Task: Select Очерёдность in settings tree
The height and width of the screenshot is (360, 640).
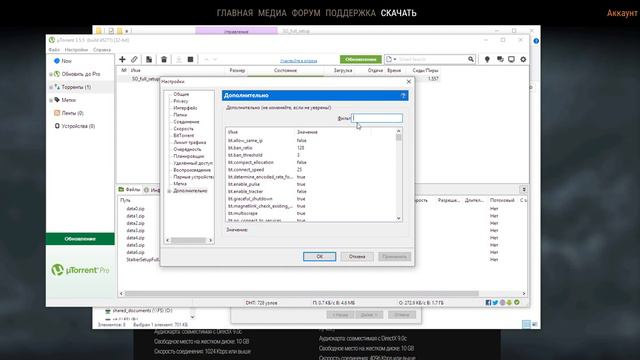Action: click(x=187, y=149)
